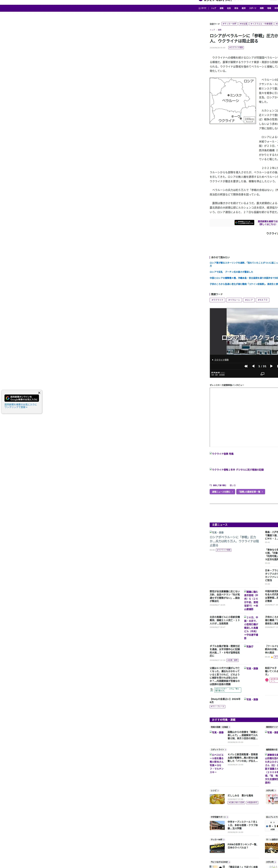Image resolution: width=278 pixels, height=868 pixels.
Task: Open the 使い方 help link
Action: click(x=233, y=485)
